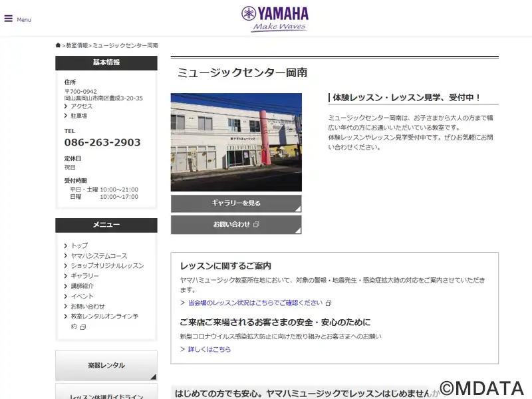
Task: Click external icon after レッスン状況 link
Action: pos(328,303)
